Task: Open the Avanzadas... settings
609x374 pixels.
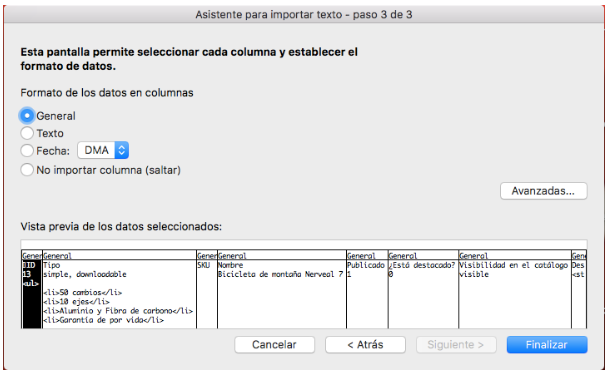Action: pyautogui.click(x=543, y=191)
